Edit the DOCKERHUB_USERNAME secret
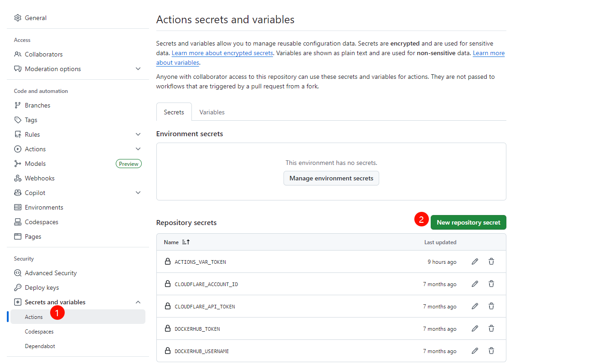Screen dimensions: 598x364 pyautogui.click(x=474, y=350)
